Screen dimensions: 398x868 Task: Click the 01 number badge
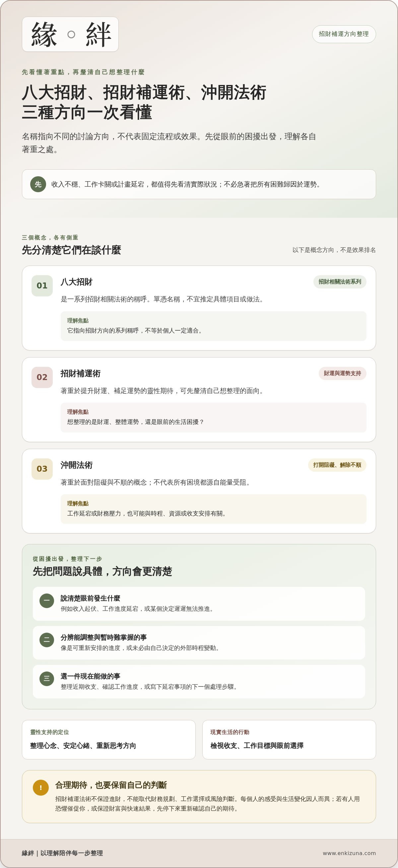pos(42,286)
